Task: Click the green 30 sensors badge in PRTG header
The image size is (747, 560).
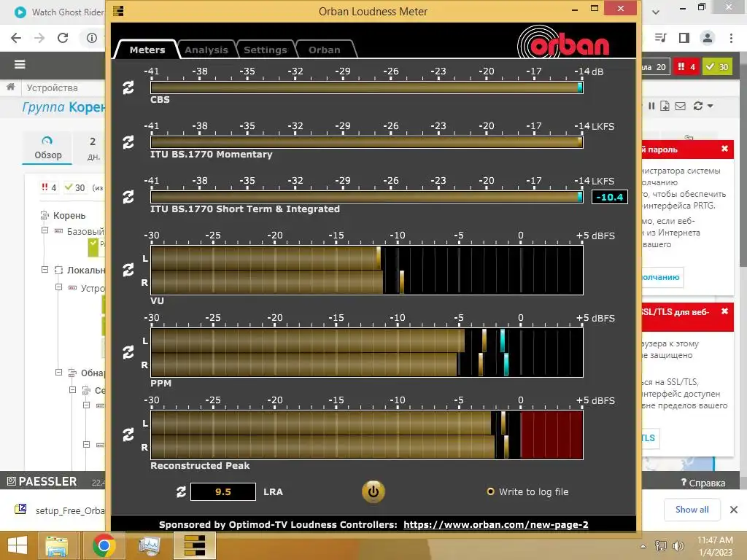Action: (717, 67)
